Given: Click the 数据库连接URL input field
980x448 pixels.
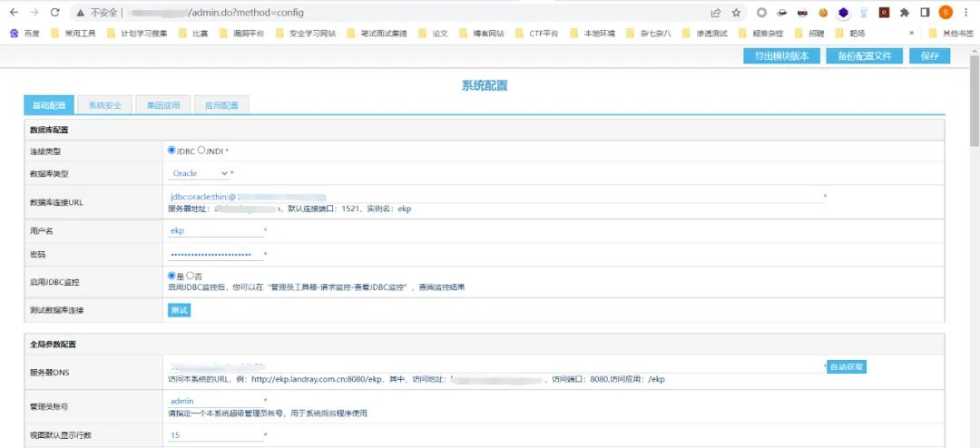Looking at the screenshot, I should [495, 197].
